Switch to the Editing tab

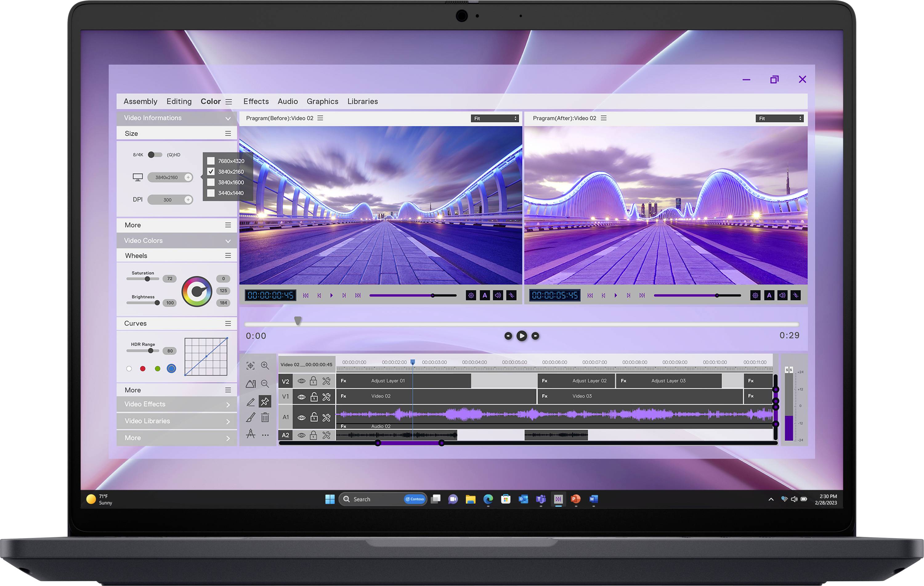tap(179, 101)
